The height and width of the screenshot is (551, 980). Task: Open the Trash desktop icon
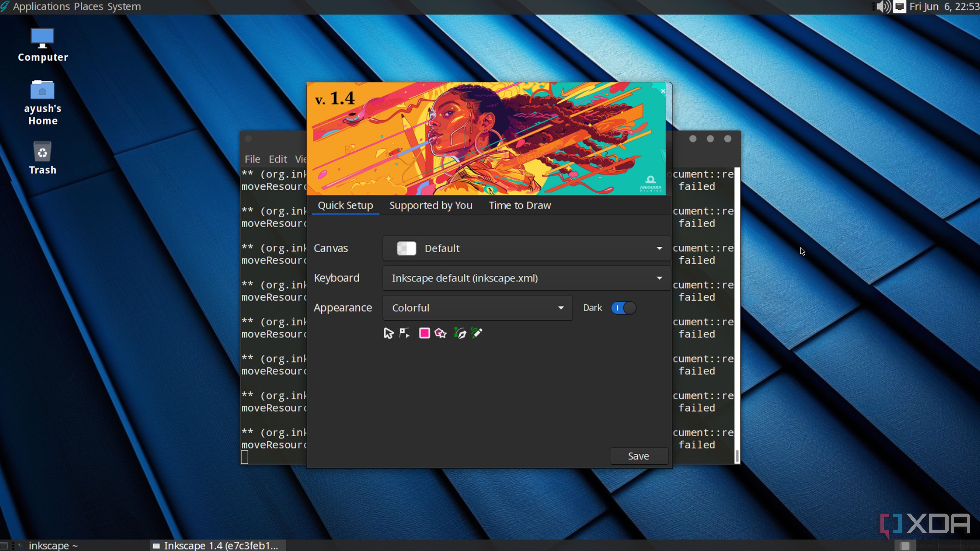click(x=43, y=158)
